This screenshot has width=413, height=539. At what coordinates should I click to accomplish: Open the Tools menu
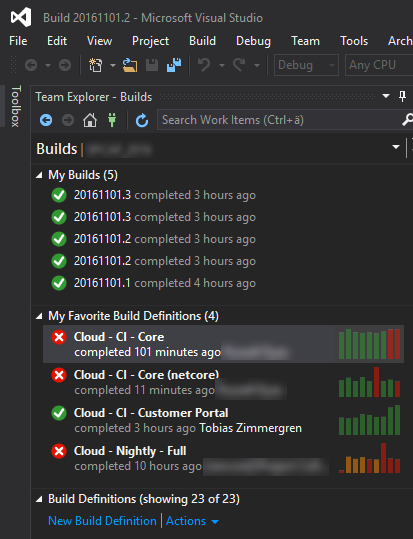click(x=354, y=41)
